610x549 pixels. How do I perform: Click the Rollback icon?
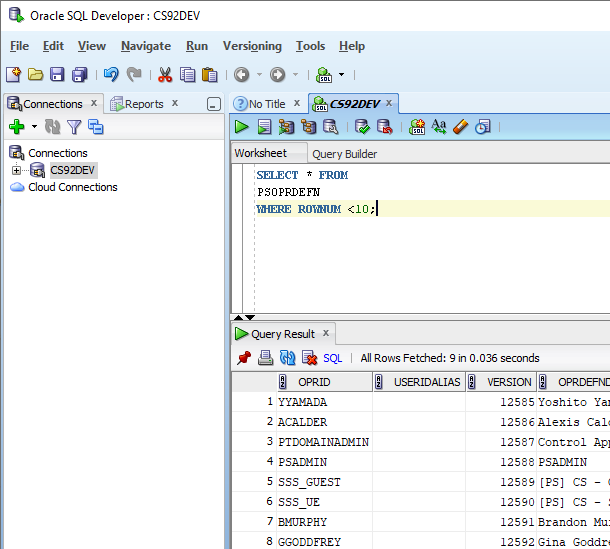[384, 127]
